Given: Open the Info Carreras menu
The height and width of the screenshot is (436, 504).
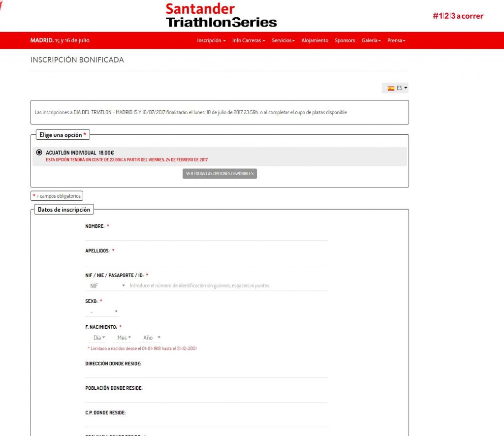Looking at the screenshot, I should (x=249, y=40).
